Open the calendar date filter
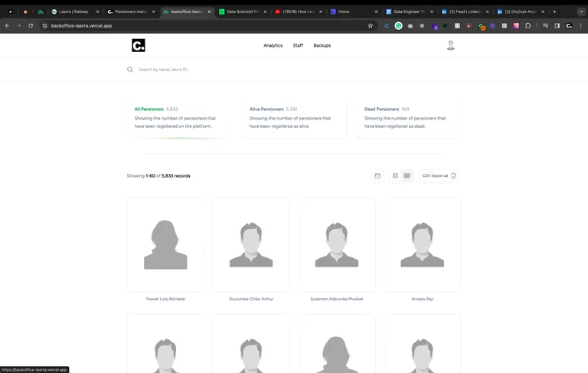 tap(377, 176)
